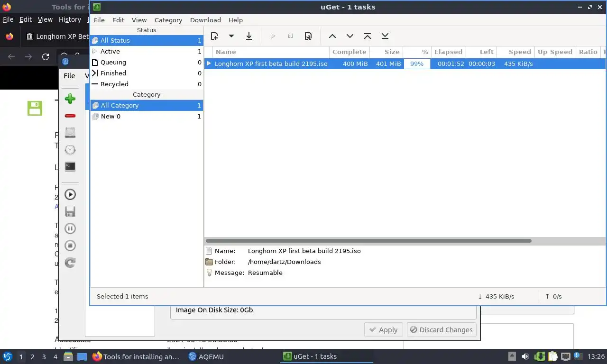Switch to workspace 2 in the taskbar pager
Viewport: 607px width, 364px height.
click(x=32, y=356)
